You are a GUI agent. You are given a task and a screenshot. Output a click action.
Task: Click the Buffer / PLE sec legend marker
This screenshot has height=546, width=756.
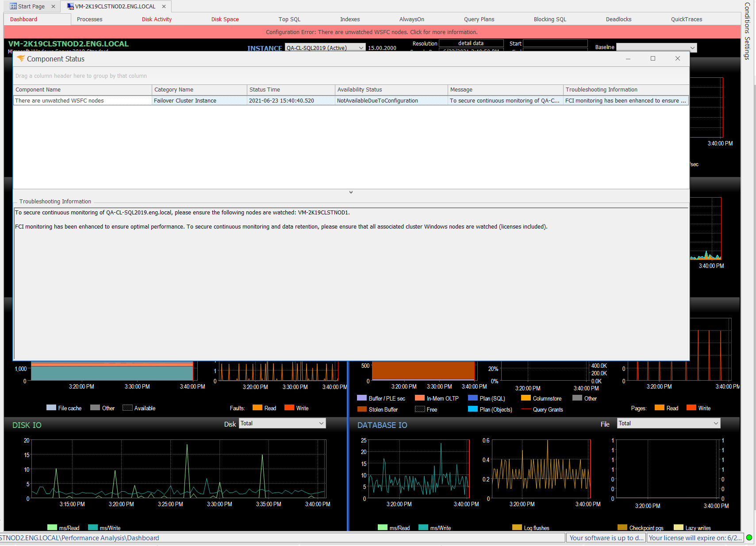point(361,398)
